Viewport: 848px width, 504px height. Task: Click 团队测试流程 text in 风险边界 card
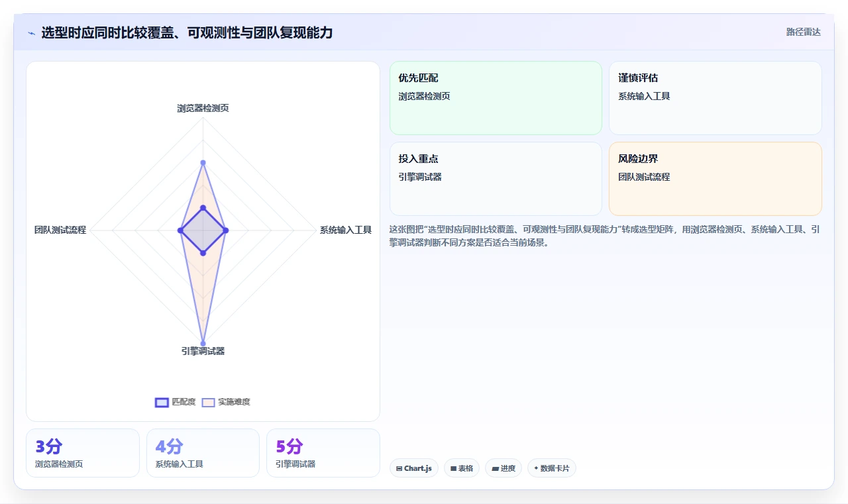644,177
